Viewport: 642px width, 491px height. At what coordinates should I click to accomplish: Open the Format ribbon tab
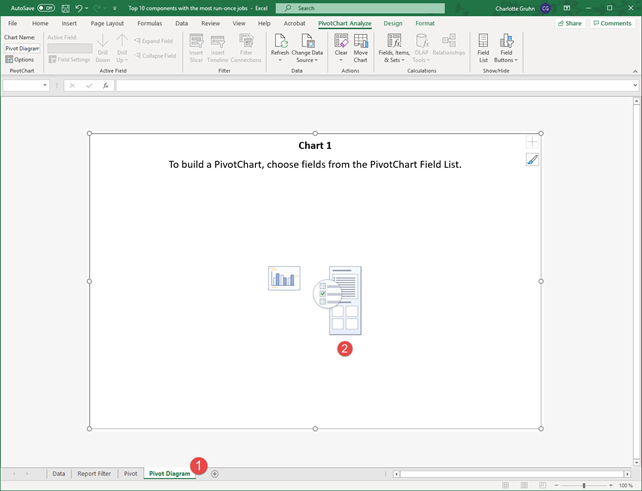click(x=425, y=23)
